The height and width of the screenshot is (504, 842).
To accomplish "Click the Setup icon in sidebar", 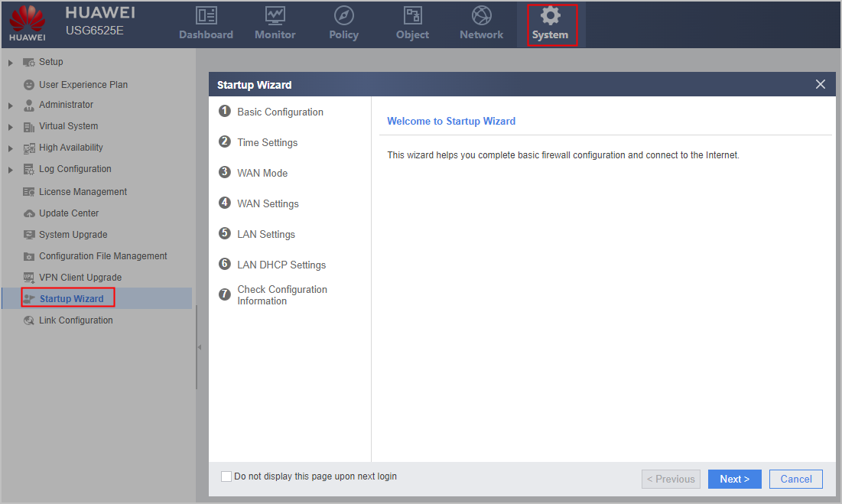I will tap(28, 62).
